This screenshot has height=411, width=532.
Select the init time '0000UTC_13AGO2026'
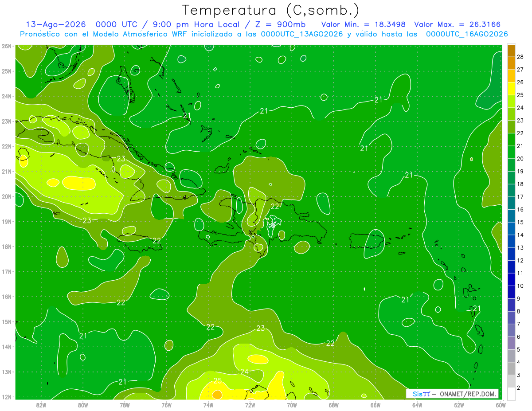pyautogui.click(x=302, y=34)
